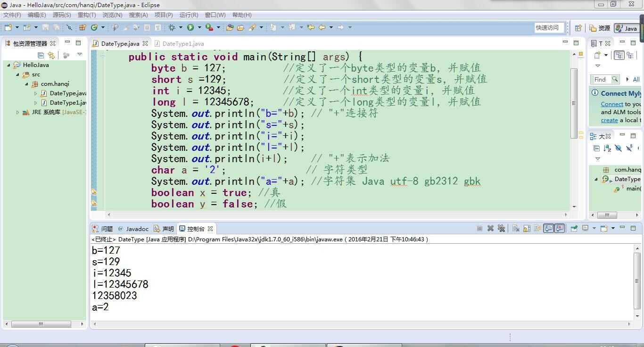This screenshot has width=644, height=347.
Task: Click the New Java Package icon
Action: point(82,27)
